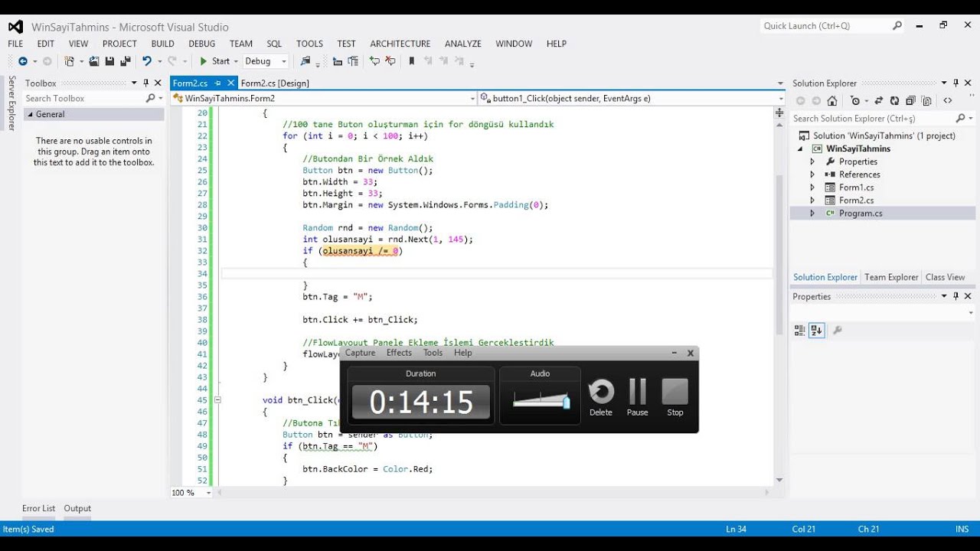
Task: Switch to the Form2.cs [Design] tab
Action: click(275, 83)
